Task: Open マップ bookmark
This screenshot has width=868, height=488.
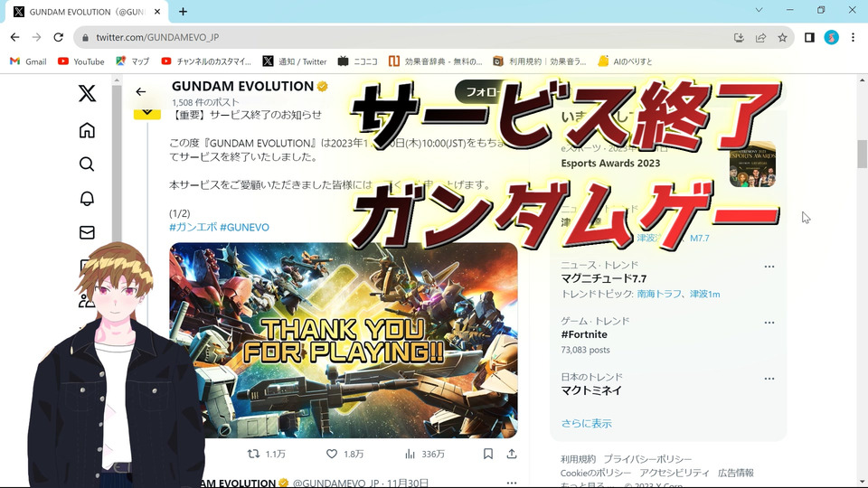Action: (133, 61)
